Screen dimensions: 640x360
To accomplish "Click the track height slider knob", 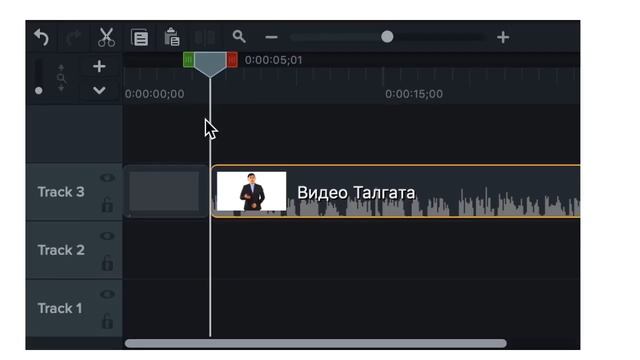I will [39, 91].
